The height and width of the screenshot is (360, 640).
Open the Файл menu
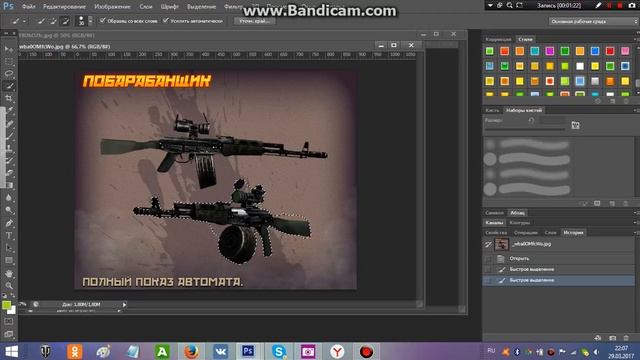pos(28,7)
